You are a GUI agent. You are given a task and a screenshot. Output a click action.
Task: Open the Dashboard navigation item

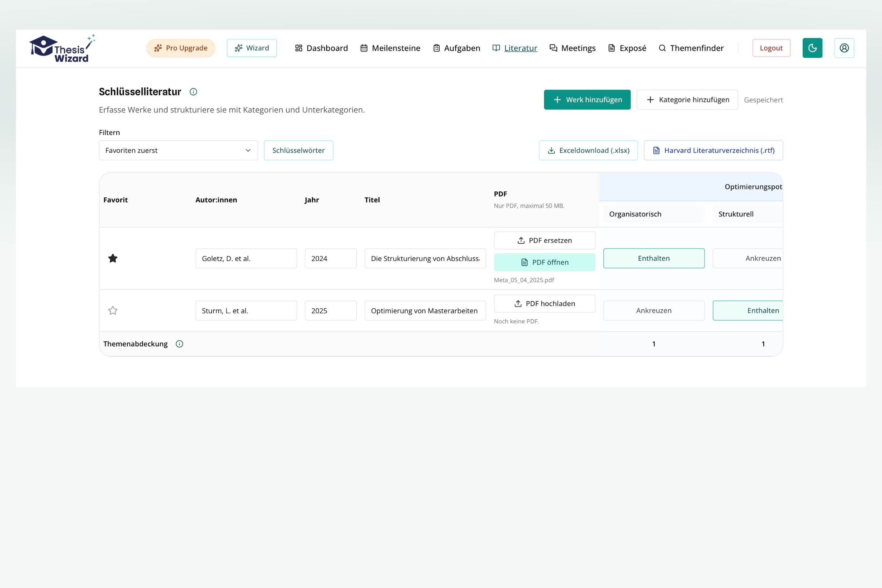click(x=321, y=48)
